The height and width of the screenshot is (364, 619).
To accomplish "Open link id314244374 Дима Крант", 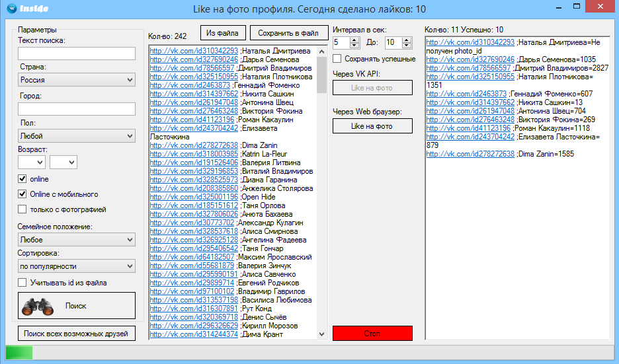I will 194,334.
